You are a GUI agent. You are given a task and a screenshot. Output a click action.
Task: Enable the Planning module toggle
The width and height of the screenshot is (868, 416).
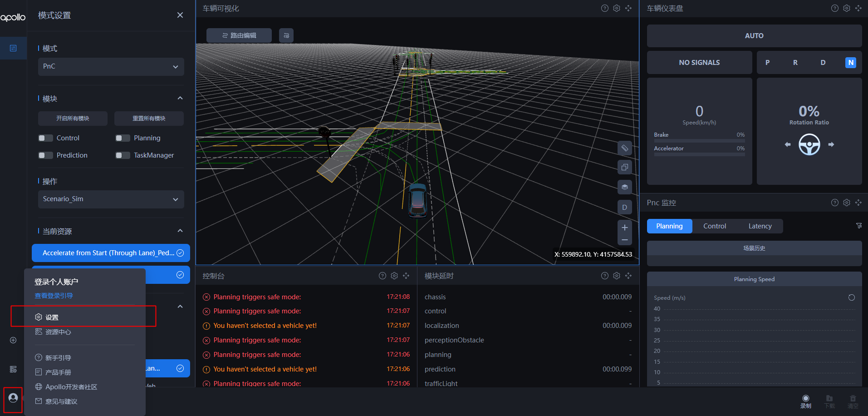122,138
